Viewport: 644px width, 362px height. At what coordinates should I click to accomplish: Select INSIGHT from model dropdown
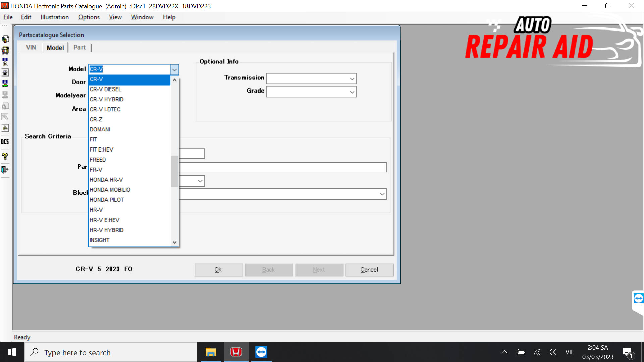[99, 240]
